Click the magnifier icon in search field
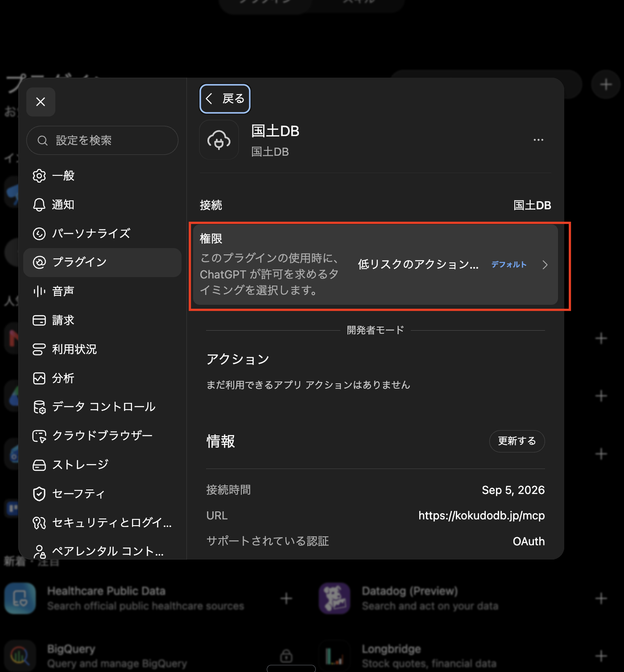Screen dimensions: 624x672 click(42, 141)
